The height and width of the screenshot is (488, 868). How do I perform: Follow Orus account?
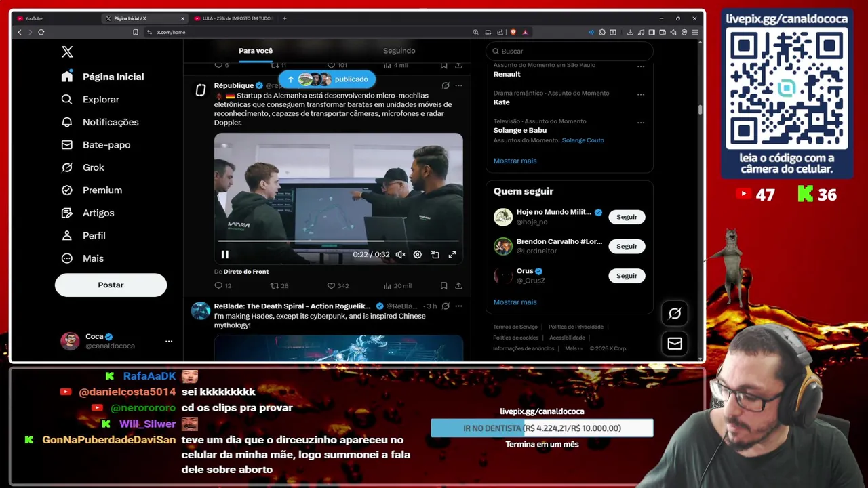tap(627, 276)
